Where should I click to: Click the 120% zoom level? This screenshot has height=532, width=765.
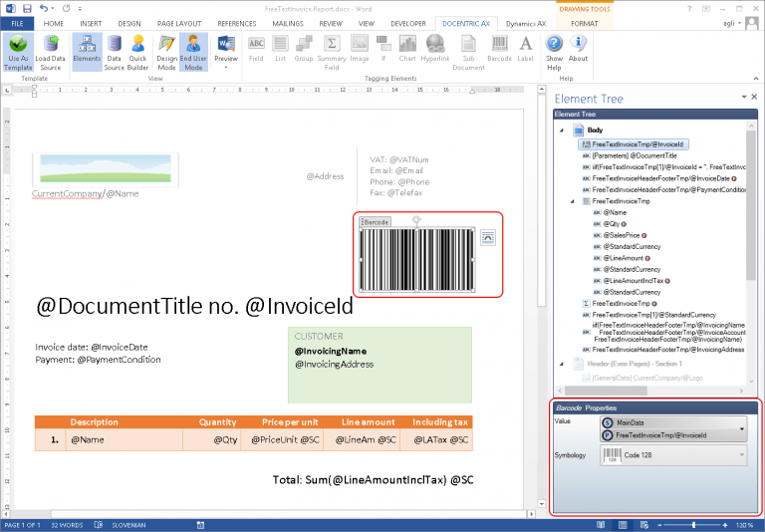point(744,525)
